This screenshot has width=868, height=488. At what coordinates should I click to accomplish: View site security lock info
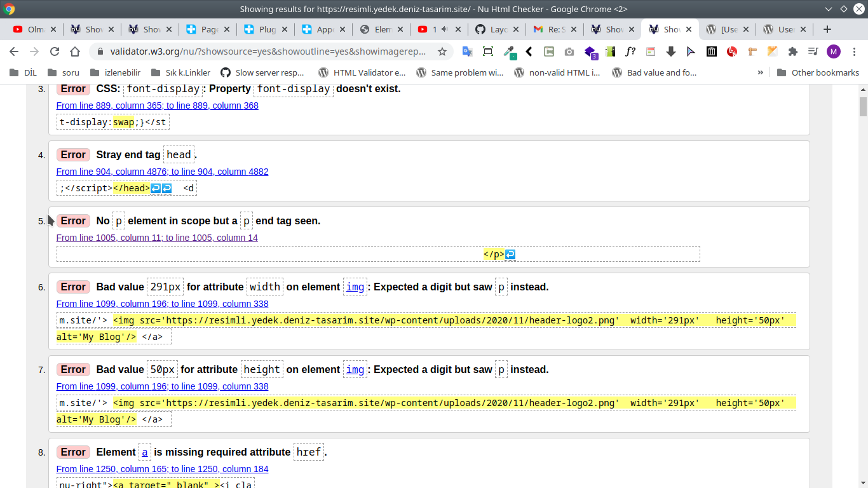tap(100, 51)
